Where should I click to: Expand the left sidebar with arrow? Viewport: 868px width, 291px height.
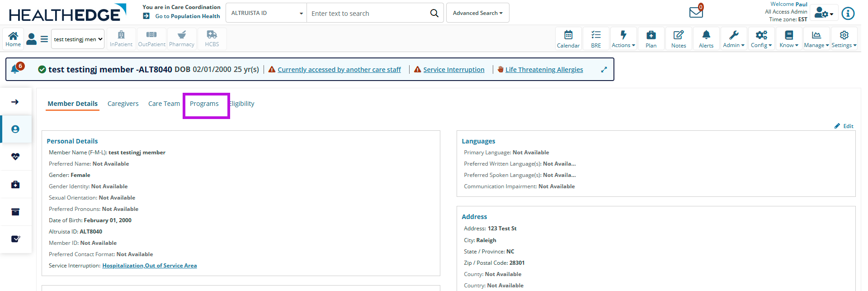coord(15,102)
